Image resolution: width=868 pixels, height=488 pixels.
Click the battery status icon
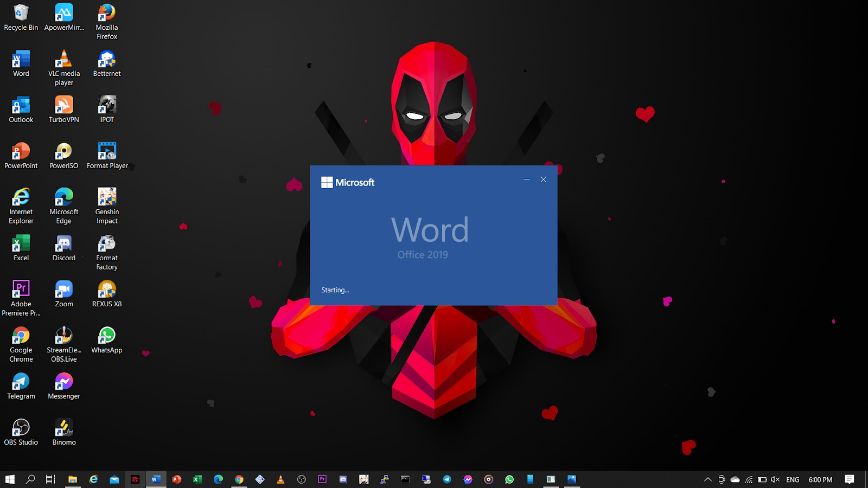coord(762,479)
